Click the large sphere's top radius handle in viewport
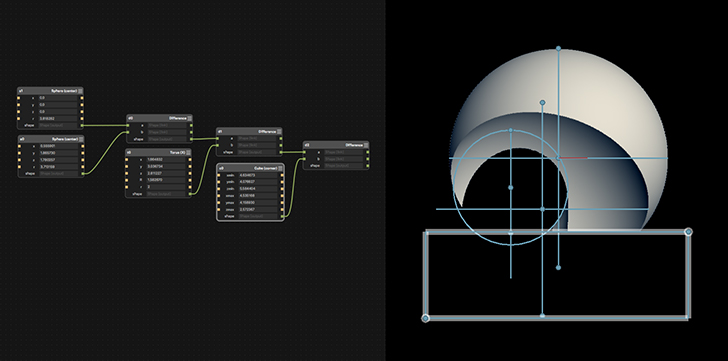This screenshot has height=361, width=728. (x=558, y=48)
